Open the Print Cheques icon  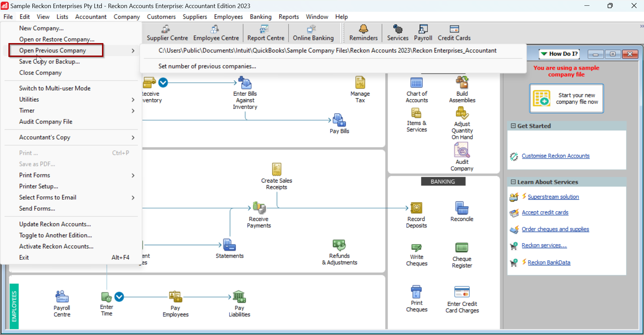pos(416,292)
